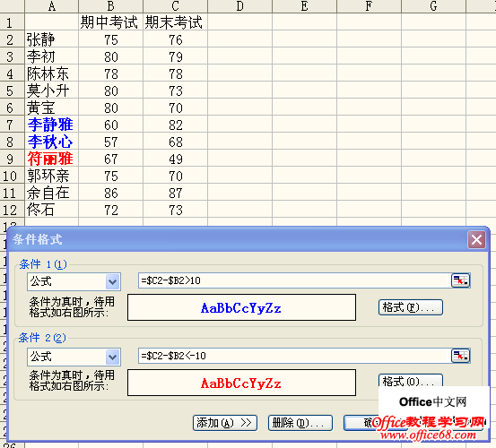Screen dimensions: 496x448
Task: Click the 期末考试 header cell
Action: 175,22
